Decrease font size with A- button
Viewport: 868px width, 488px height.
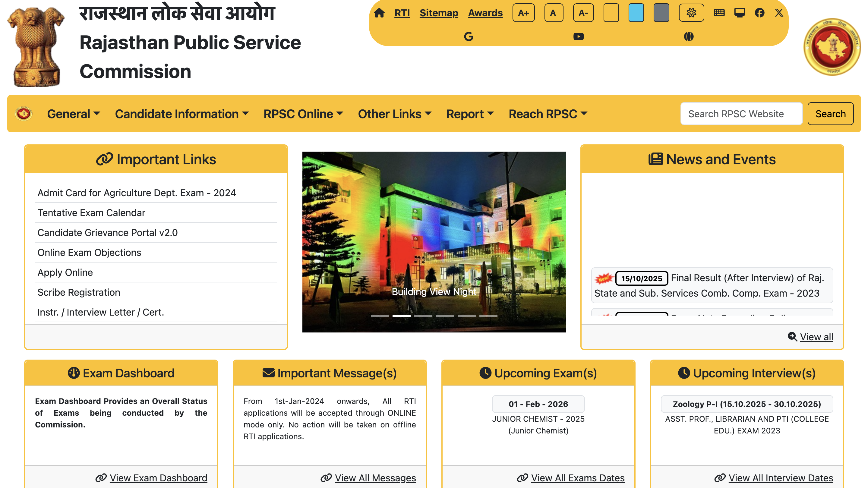[x=583, y=13]
